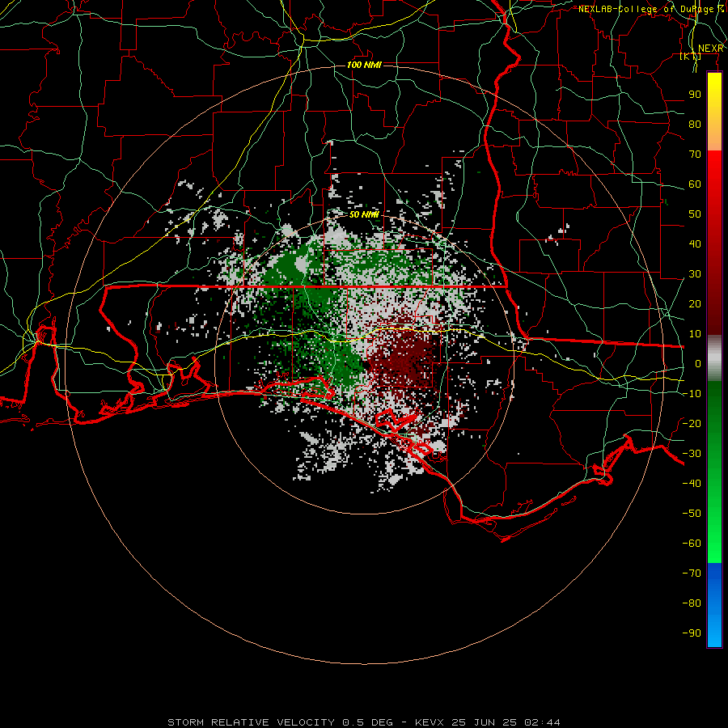This screenshot has height=728, width=728.
Task: Click the -90 knots scale label
Action: 692,633
